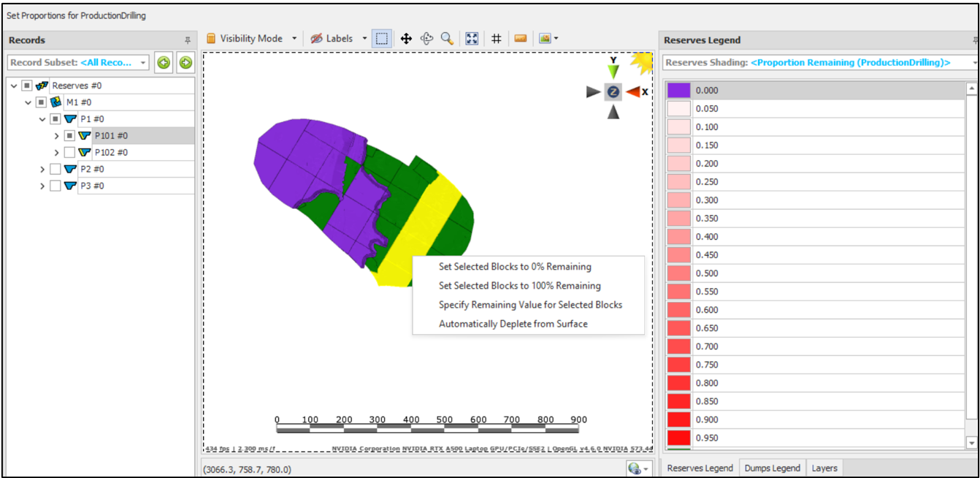
Task: Check the P102 #0 checkbox
Action: [69, 153]
